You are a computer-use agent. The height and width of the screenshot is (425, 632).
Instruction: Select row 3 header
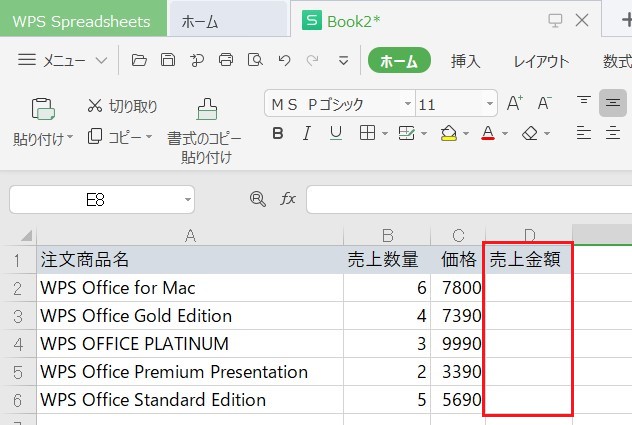pyautogui.click(x=18, y=316)
